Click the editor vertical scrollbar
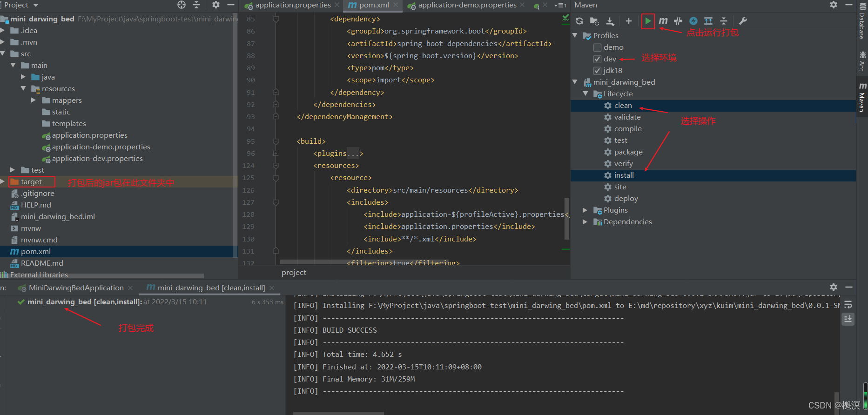The image size is (868, 415). (567, 219)
